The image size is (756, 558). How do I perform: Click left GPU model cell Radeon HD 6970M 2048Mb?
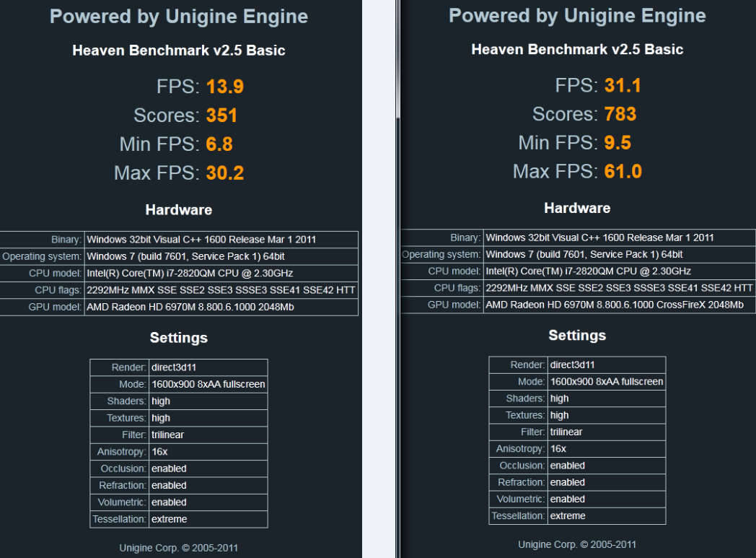221,308
